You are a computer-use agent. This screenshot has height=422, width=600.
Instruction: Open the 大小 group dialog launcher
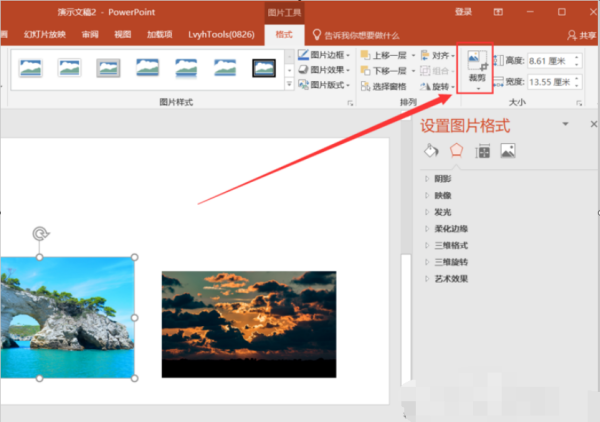[x=579, y=103]
